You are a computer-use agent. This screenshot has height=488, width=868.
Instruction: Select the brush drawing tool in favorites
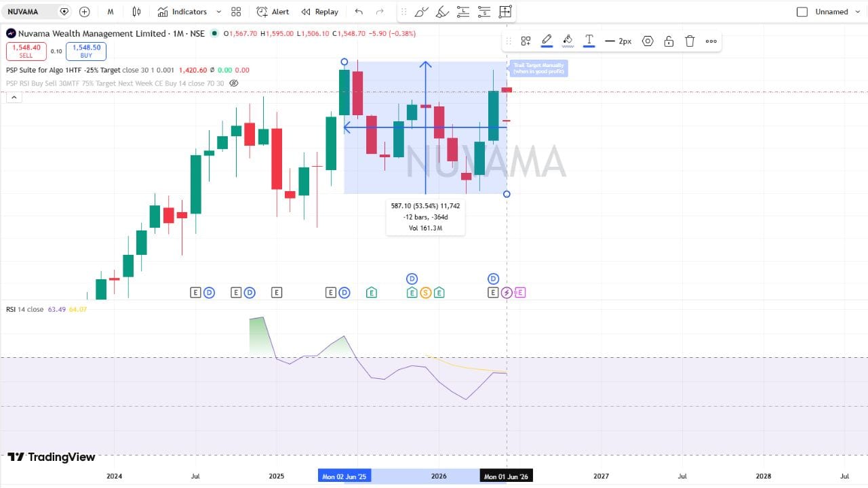421,12
